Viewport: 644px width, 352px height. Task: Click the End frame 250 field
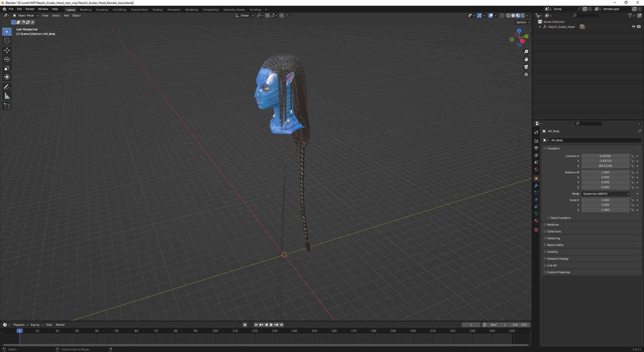pyautogui.click(x=520, y=325)
